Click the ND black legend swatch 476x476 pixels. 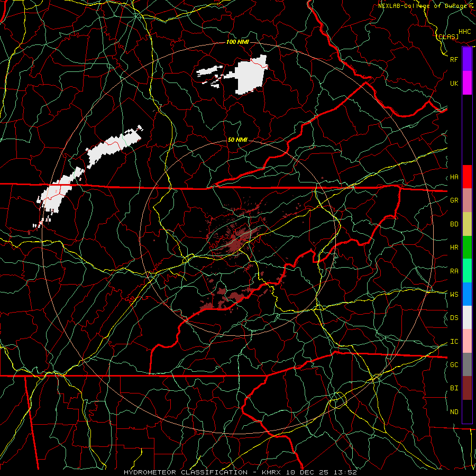click(467, 411)
